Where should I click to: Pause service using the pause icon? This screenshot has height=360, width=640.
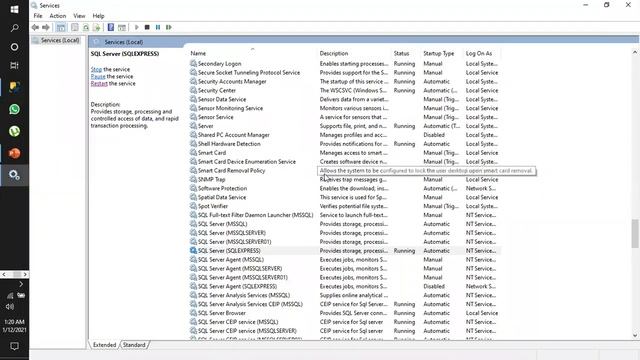pos(158,27)
